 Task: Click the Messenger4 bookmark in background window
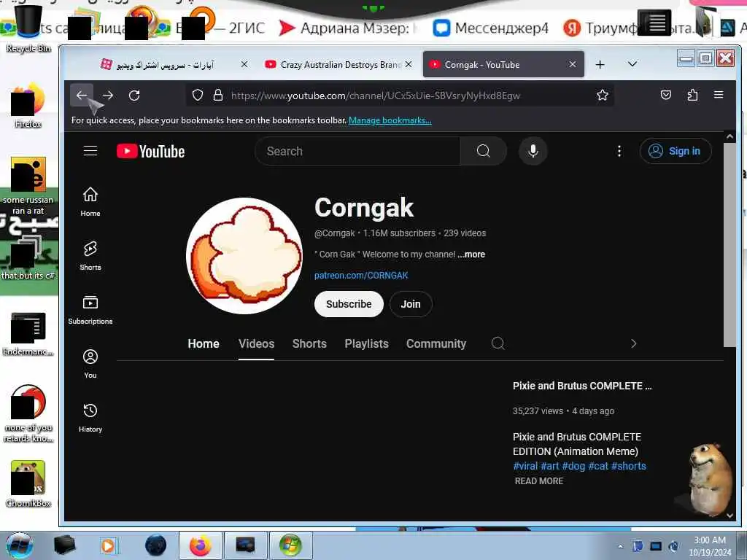tap(491, 28)
